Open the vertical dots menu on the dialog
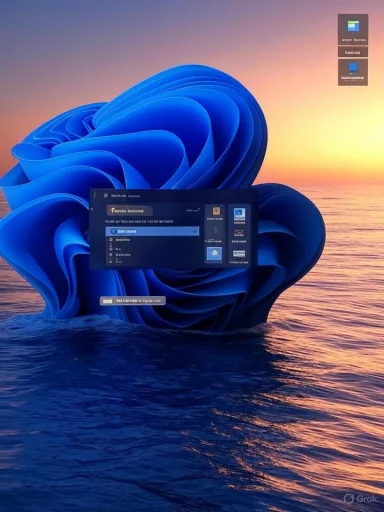Image resolution: width=384 pixels, height=512 pixels. point(95,195)
